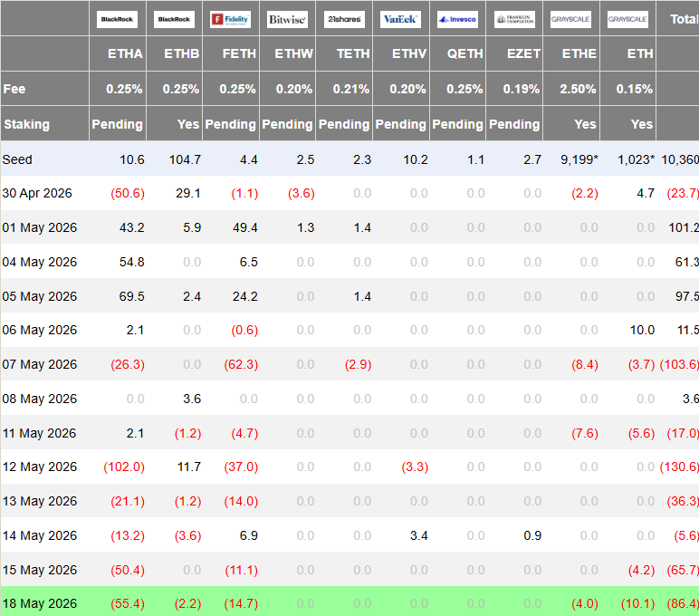The width and height of the screenshot is (699, 616).
Task: Click ETHA value (50.6) on 30 Apr
Action: tap(128, 193)
